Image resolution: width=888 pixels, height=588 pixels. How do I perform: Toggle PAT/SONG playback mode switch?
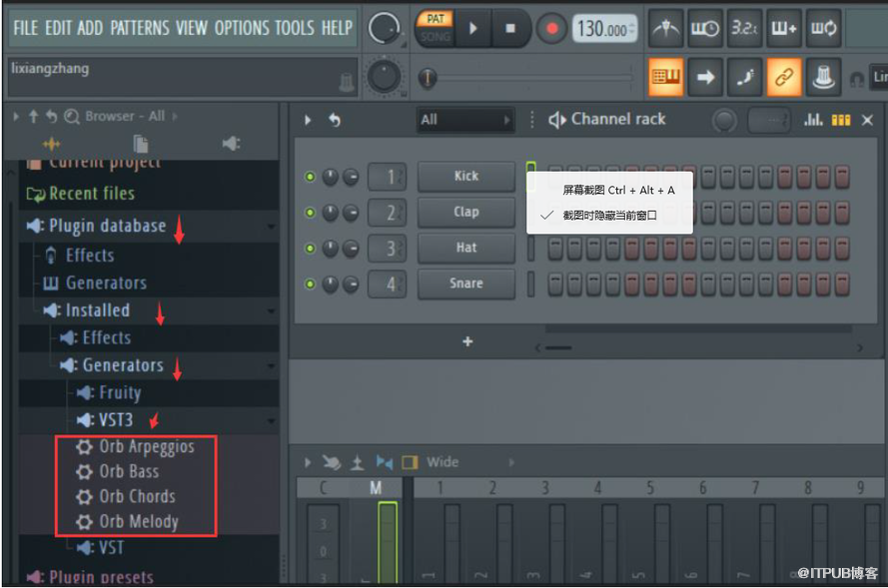(x=436, y=28)
